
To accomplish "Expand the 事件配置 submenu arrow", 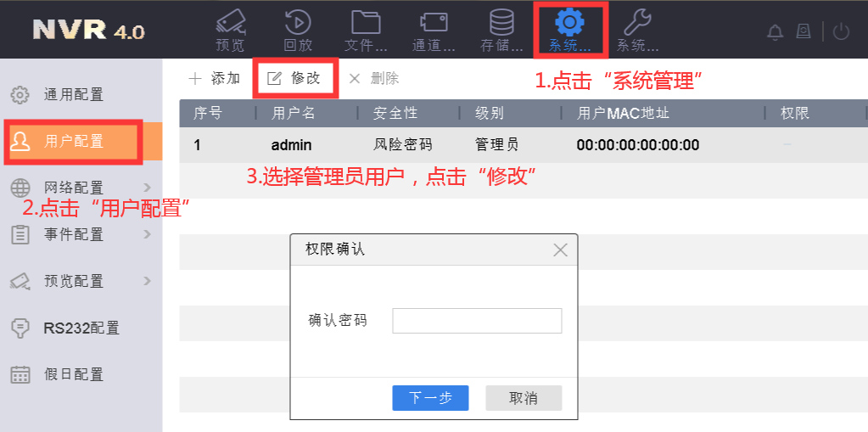I will (148, 233).
